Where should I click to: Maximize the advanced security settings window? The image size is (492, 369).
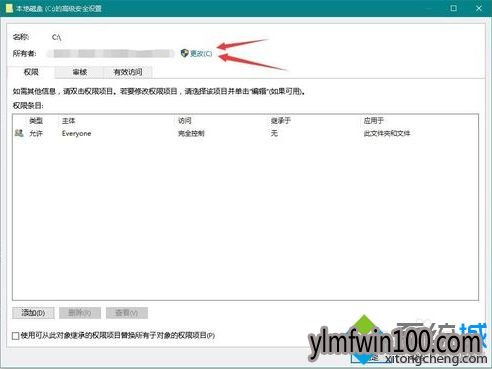tap(454, 8)
